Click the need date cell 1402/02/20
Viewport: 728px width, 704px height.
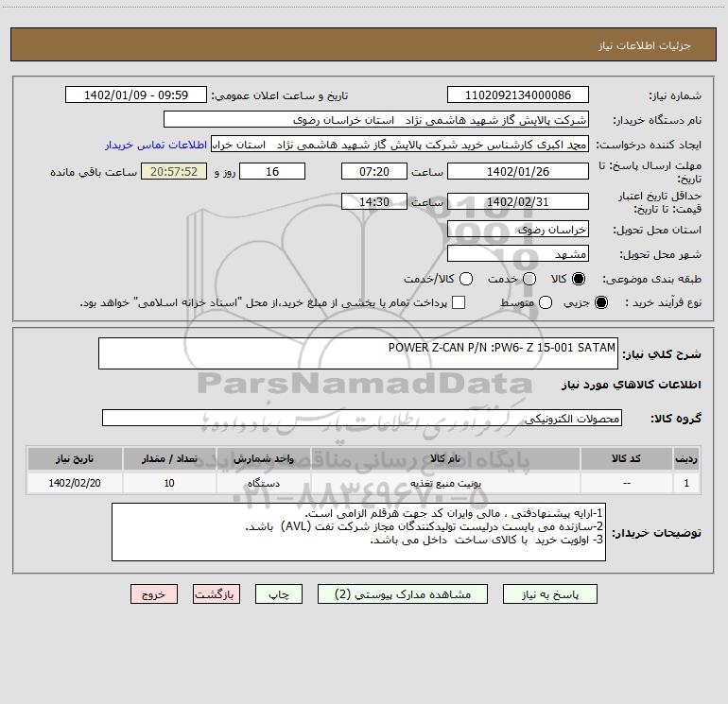tap(75, 483)
